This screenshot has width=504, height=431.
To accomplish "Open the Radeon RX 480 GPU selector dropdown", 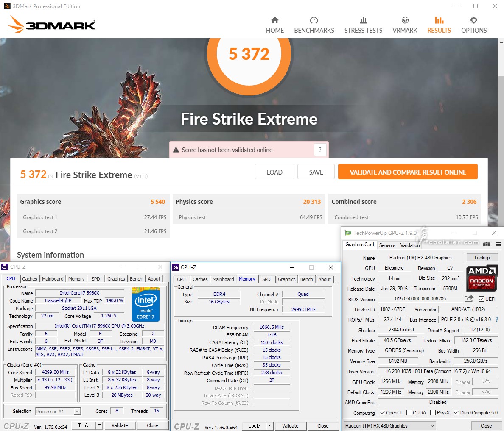I will click(x=389, y=426).
